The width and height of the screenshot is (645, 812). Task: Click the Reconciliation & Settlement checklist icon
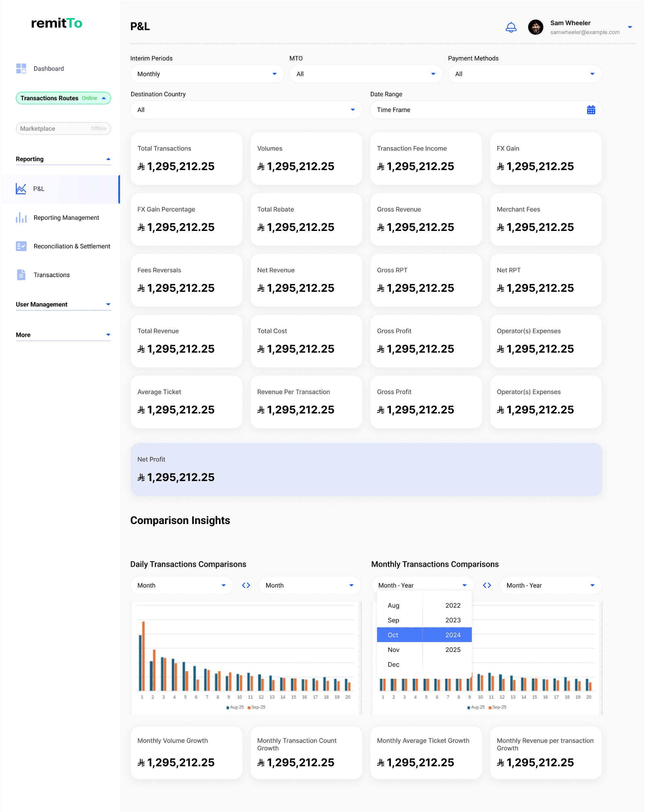pyautogui.click(x=21, y=246)
